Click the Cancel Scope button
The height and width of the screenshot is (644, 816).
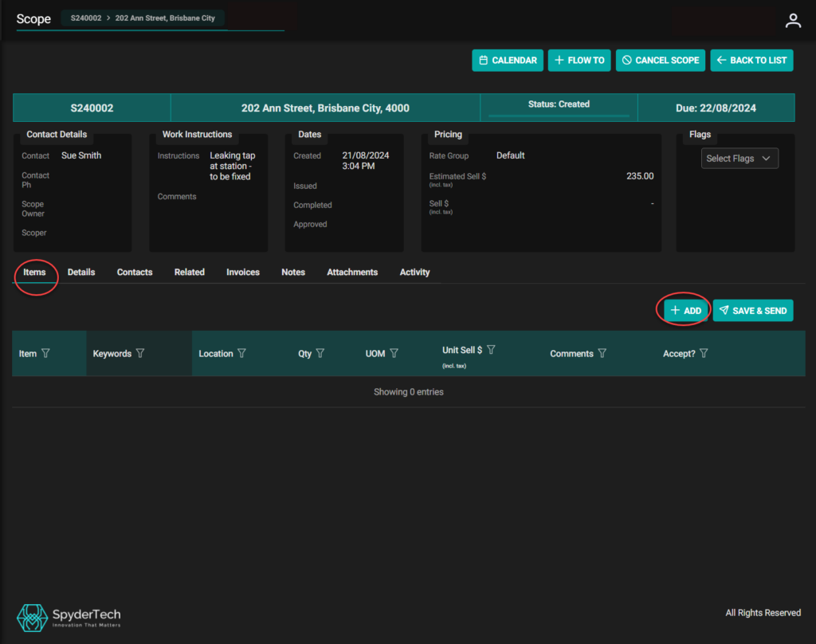click(661, 61)
